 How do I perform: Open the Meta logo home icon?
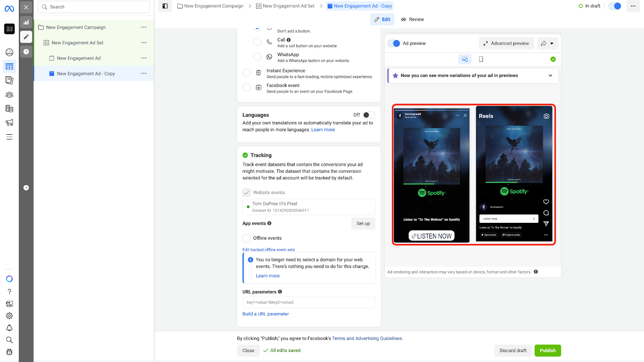pyautogui.click(x=9, y=8)
